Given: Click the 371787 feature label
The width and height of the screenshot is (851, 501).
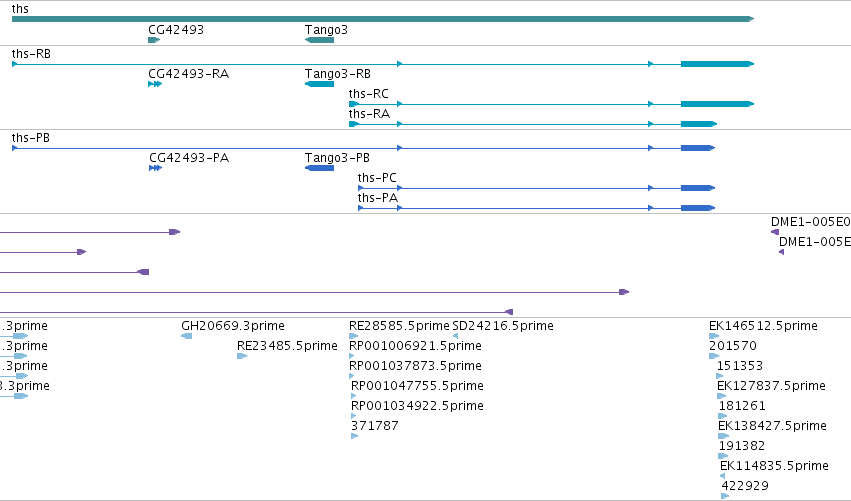Looking at the screenshot, I should point(374,426).
